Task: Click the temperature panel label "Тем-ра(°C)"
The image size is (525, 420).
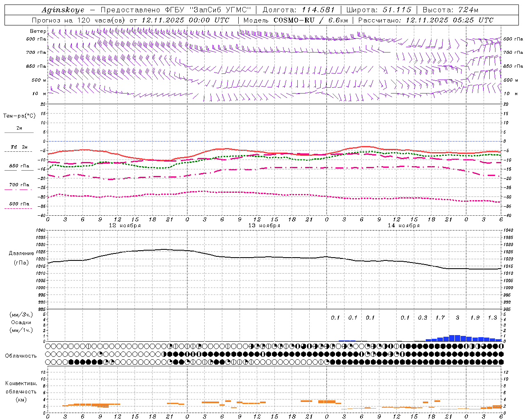Action: click(19, 116)
